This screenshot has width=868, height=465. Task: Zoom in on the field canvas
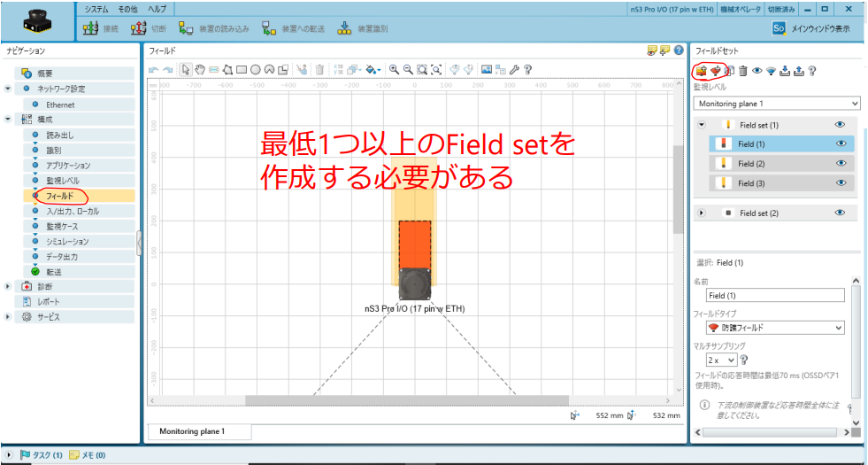pos(394,70)
